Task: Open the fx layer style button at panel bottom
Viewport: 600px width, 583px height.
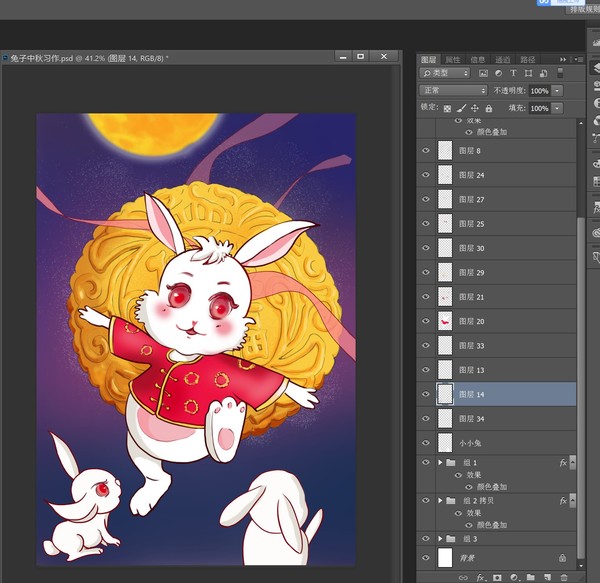Action: pos(481,577)
